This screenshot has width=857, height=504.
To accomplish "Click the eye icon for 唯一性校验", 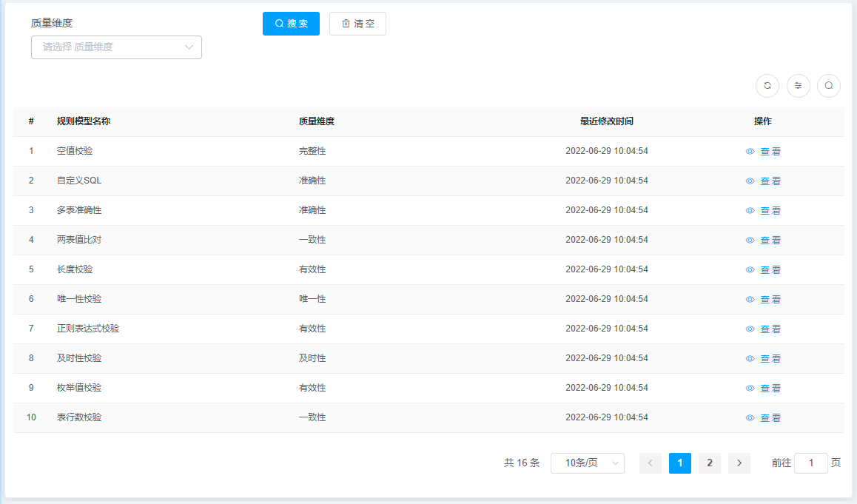I will [x=750, y=299].
